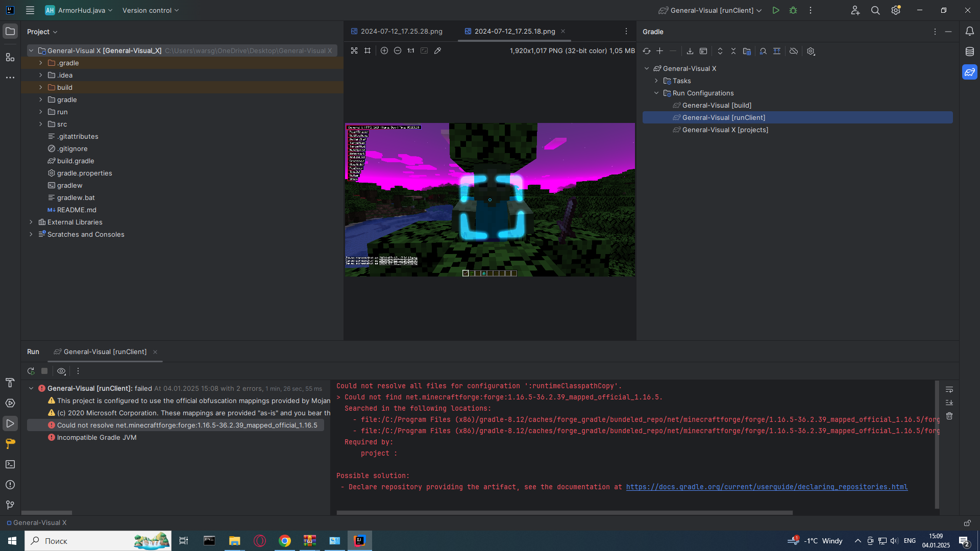Collapse Run Configurations in Gradle panel
This screenshot has width=980, height=551.
[x=656, y=93]
